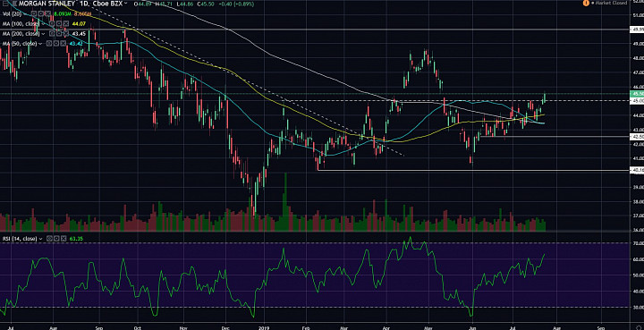The width and height of the screenshot is (644, 330).
Task: Expand the Vol (20) legend chevron
Action: click(25, 13)
